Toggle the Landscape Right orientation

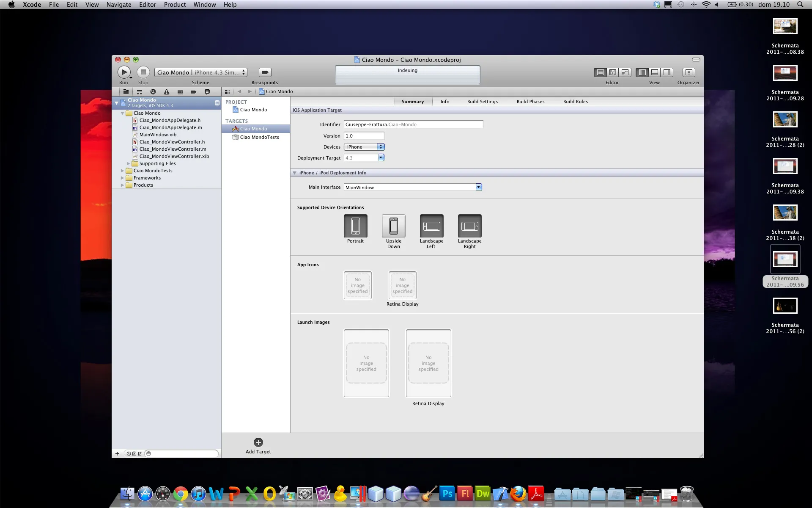[469, 226]
